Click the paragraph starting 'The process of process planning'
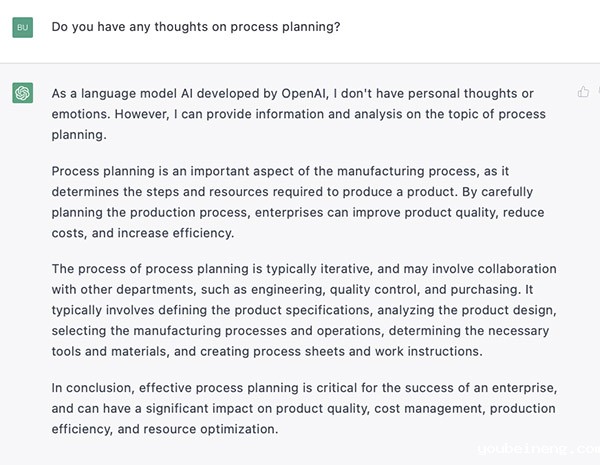 pyautogui.click(x=304, y=310)
